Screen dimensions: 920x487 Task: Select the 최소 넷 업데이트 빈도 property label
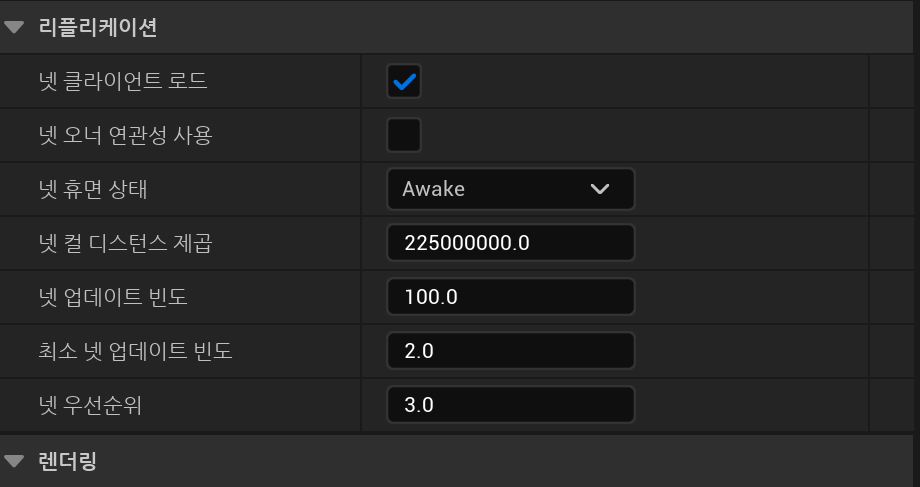click(135, 351)
